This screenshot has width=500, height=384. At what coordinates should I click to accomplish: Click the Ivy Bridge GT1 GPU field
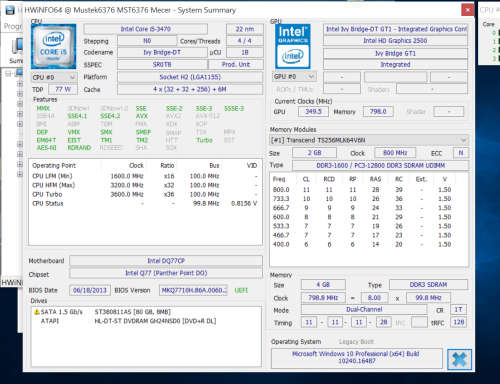pyautogui.click(x=395, y=53)
